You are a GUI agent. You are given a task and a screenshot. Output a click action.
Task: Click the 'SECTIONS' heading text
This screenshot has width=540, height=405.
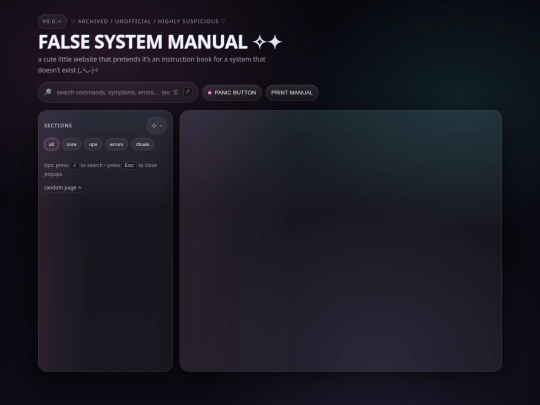pos(58,125)
